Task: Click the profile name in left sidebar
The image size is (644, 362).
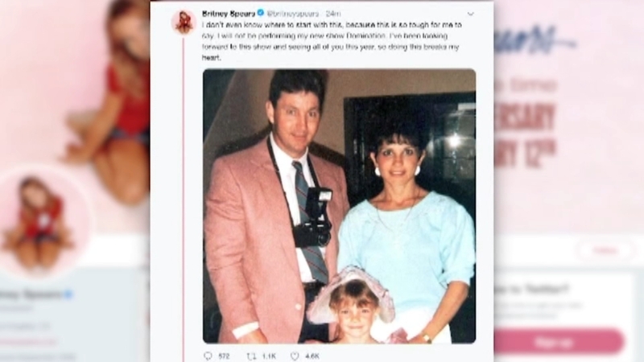Action: click(x=31, y=294)
